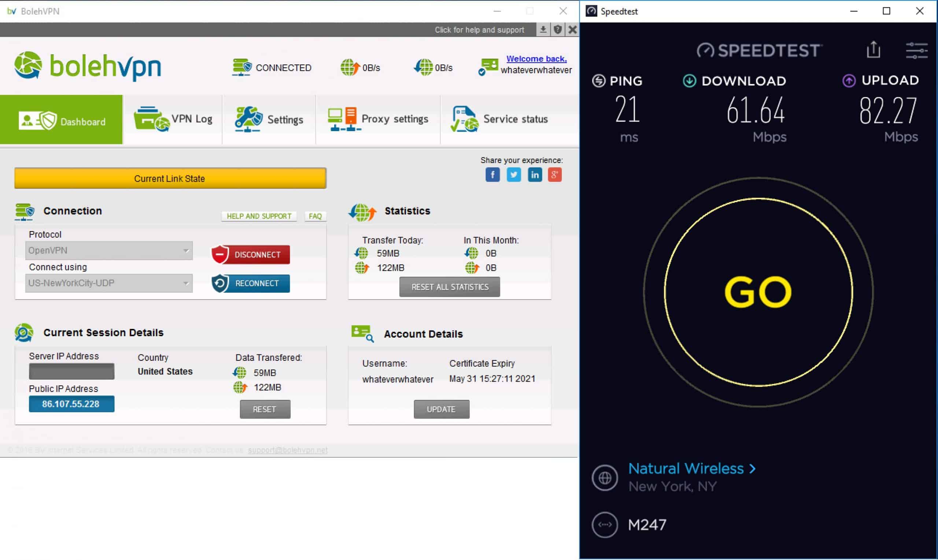Minimize the Speedtest window

(854, 11)
